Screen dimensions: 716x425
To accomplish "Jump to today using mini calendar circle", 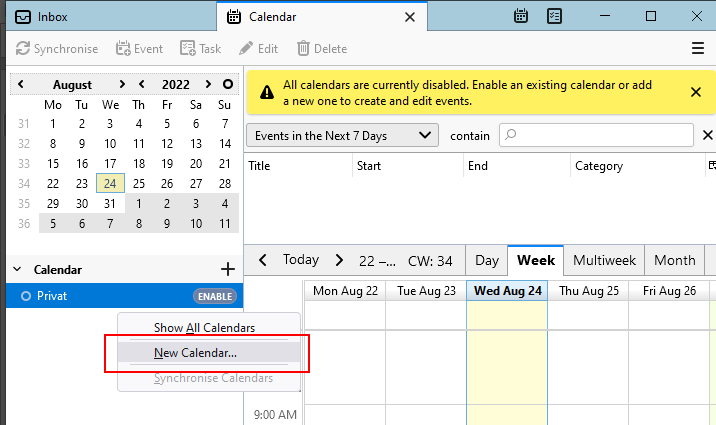I will [x=228, y=85].
